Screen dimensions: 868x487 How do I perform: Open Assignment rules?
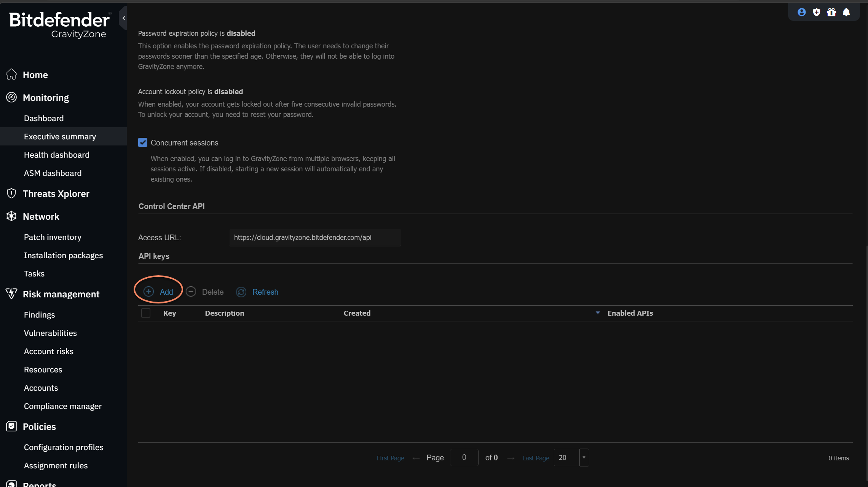tap(56, 465)
